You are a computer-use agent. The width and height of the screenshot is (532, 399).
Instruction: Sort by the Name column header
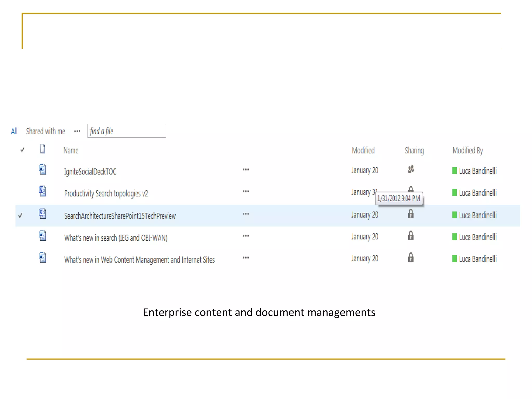[71, 150]
